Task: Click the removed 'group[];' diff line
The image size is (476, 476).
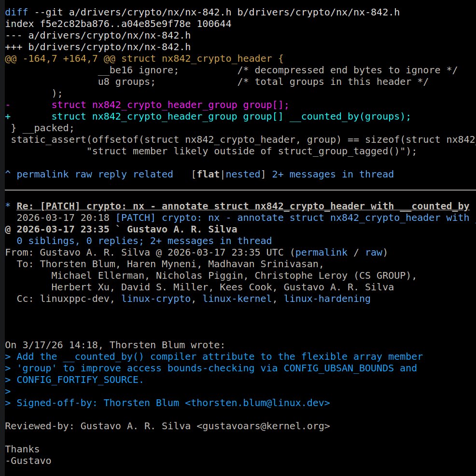Action: [147, 105]
